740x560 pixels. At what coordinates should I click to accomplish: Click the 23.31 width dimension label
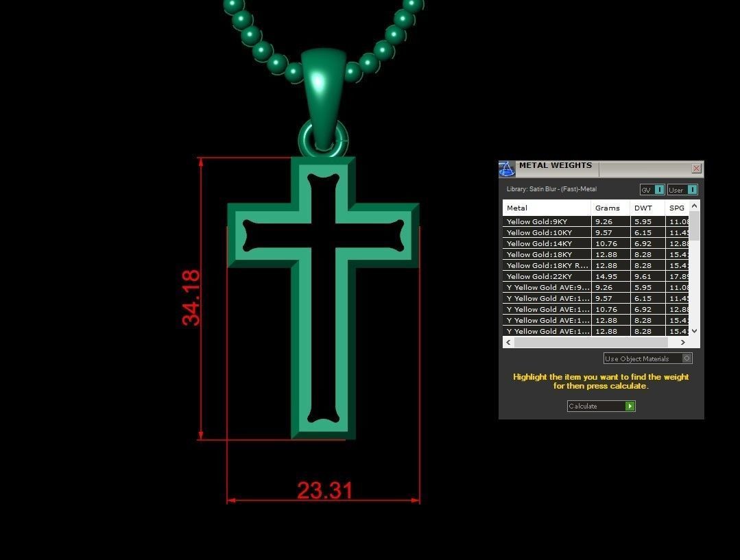[324, 490]
